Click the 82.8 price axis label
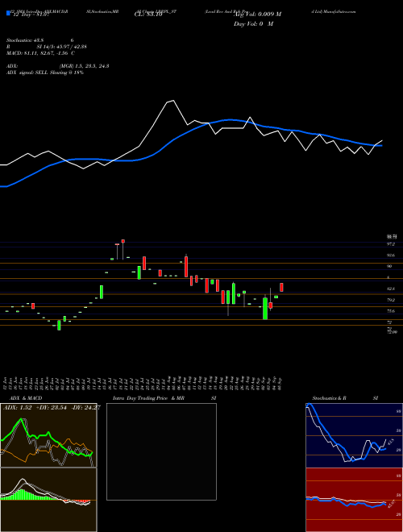Image resolution: width=403 pixels, height=532 pixels. click(391, 289)
